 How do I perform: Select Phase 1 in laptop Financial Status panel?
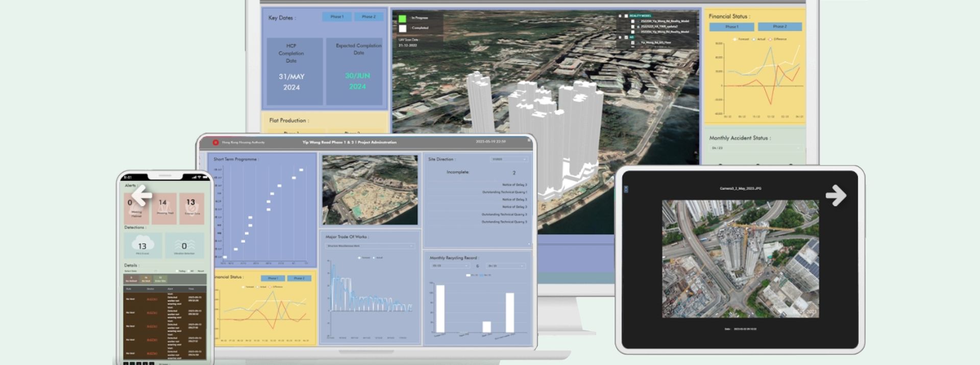273,278
